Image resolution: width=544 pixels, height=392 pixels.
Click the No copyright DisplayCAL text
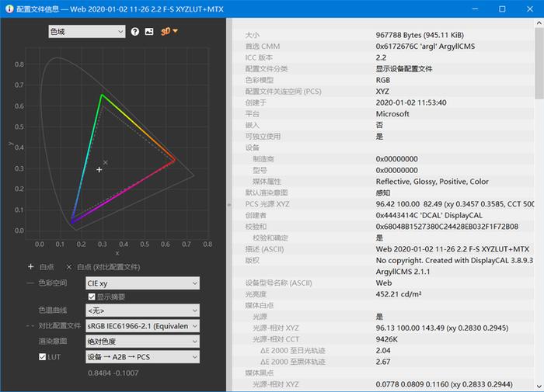click(455, 260)
